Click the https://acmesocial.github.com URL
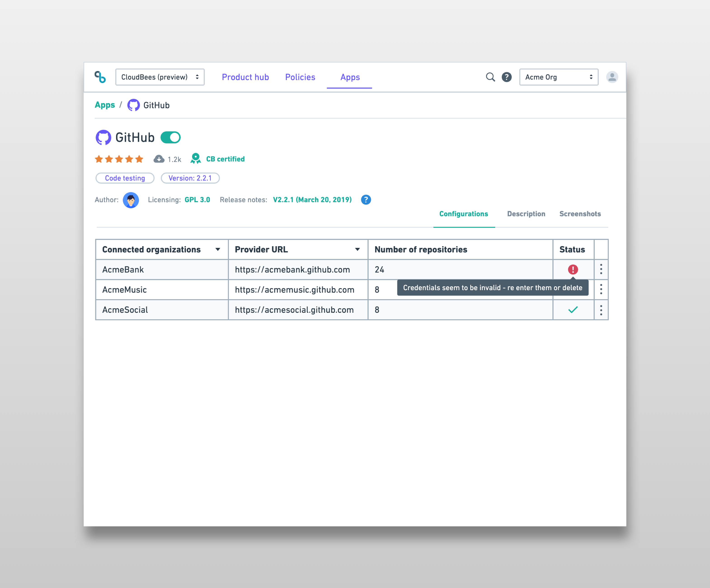710x588 pixels. tap(294, 310)
